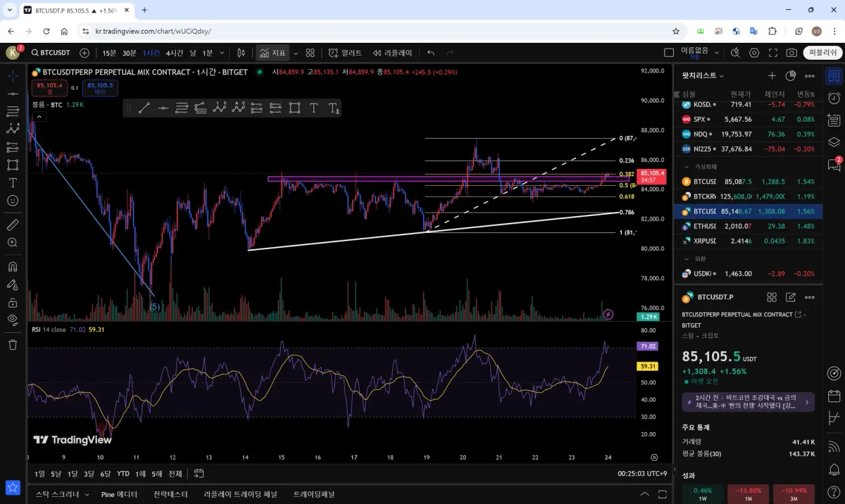
Task: Select the 날 daily timeframe
Action: pyautogui.click(x=193, y=53)
